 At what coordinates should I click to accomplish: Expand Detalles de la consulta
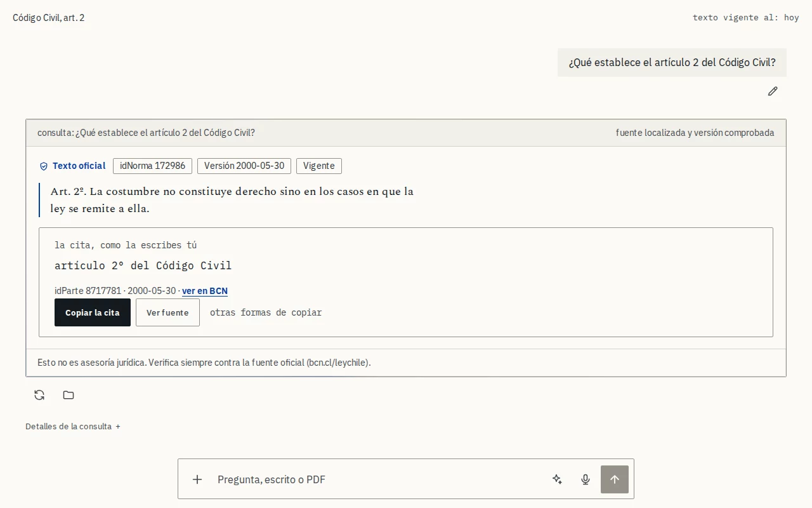click(x=73, y=426)
